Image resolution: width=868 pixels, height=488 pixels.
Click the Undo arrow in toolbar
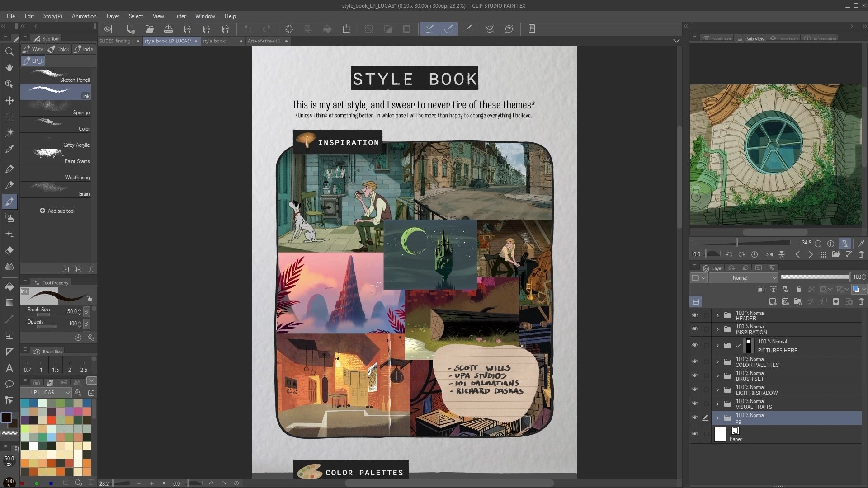pos(248,29)
